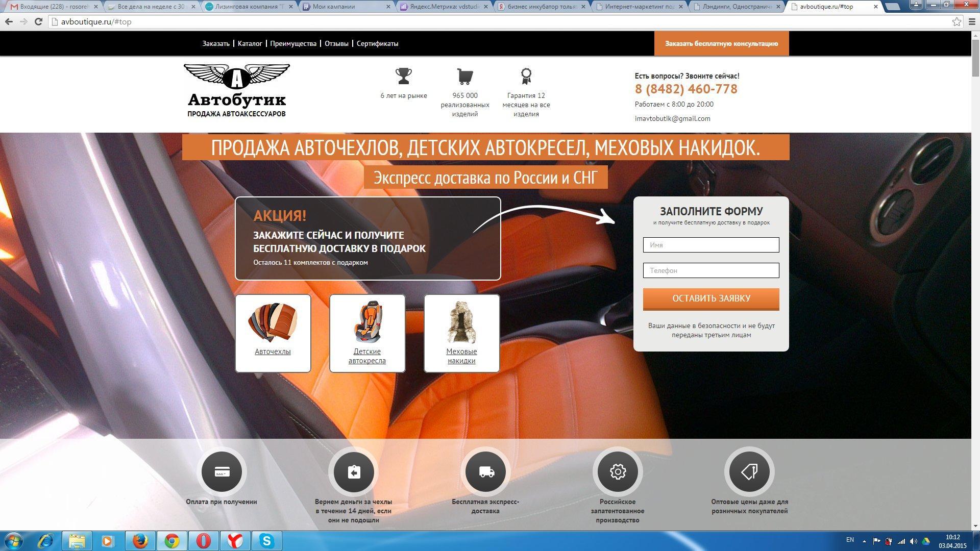Click the gear icon for 'Российское производство'
980x551 pixels.
618,472
